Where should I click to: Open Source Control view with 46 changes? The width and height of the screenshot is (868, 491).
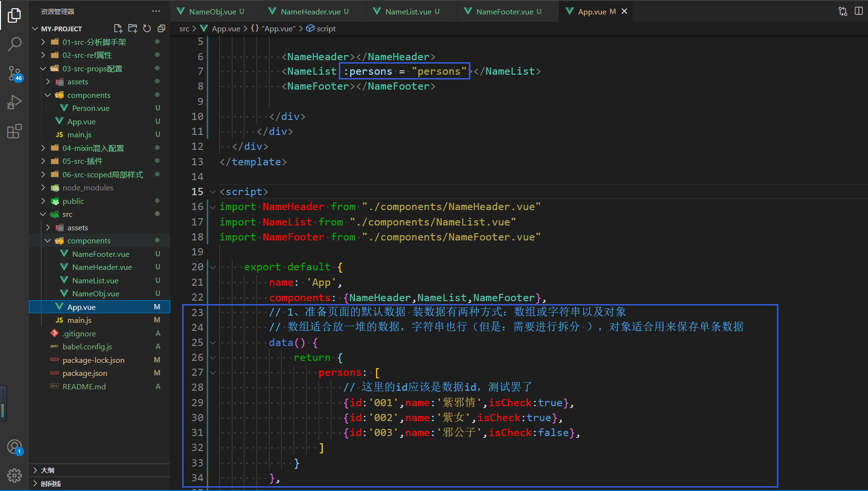14,73
